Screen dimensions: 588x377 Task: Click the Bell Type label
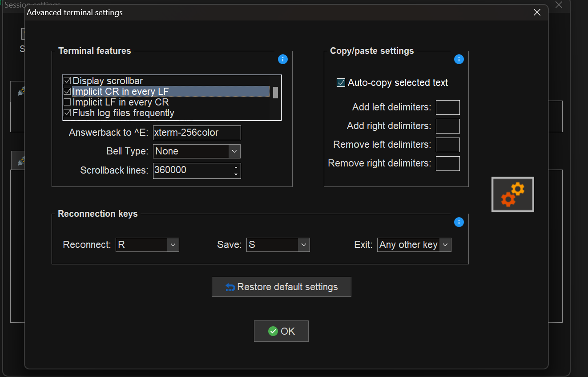127,151
